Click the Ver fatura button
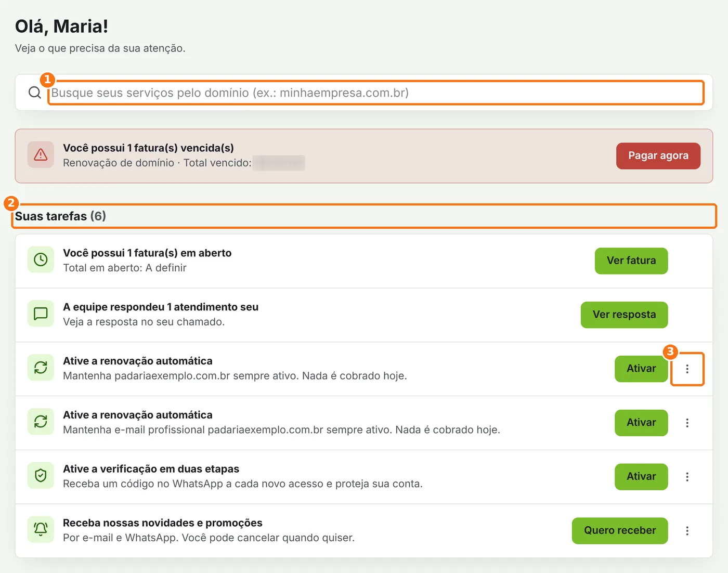Screen dimensions: 728x573 tap(631, 261)
